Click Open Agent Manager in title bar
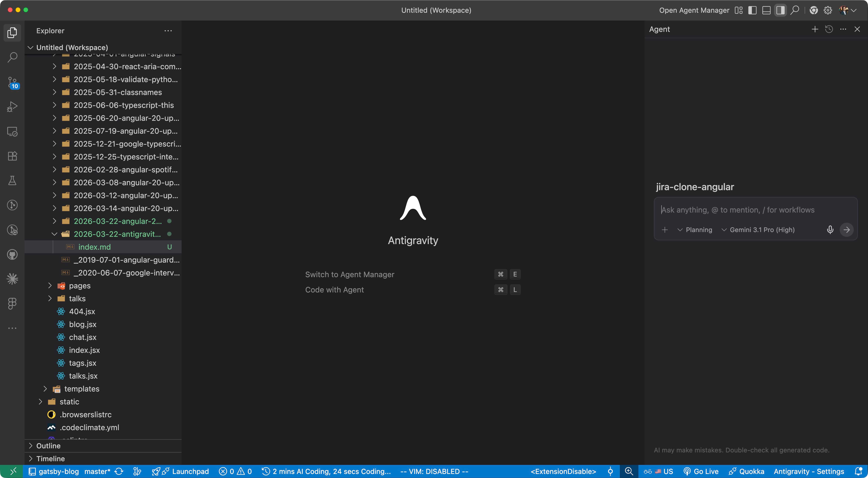Screen dimensions: 868x478 [x=694, y=11]
